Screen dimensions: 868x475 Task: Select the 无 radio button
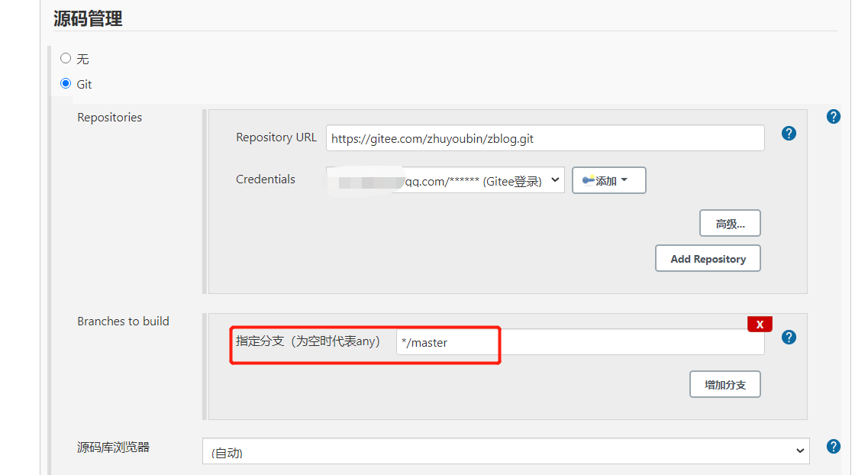[66, 58]
